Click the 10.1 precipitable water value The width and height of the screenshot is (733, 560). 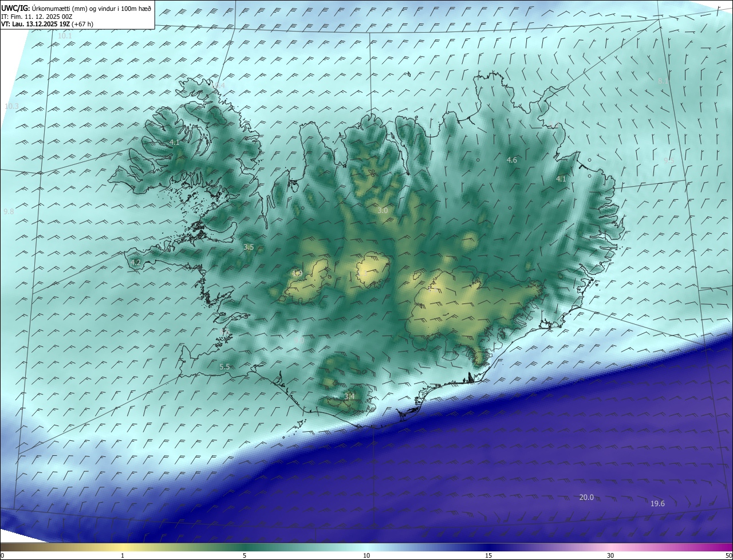(65, 36)
